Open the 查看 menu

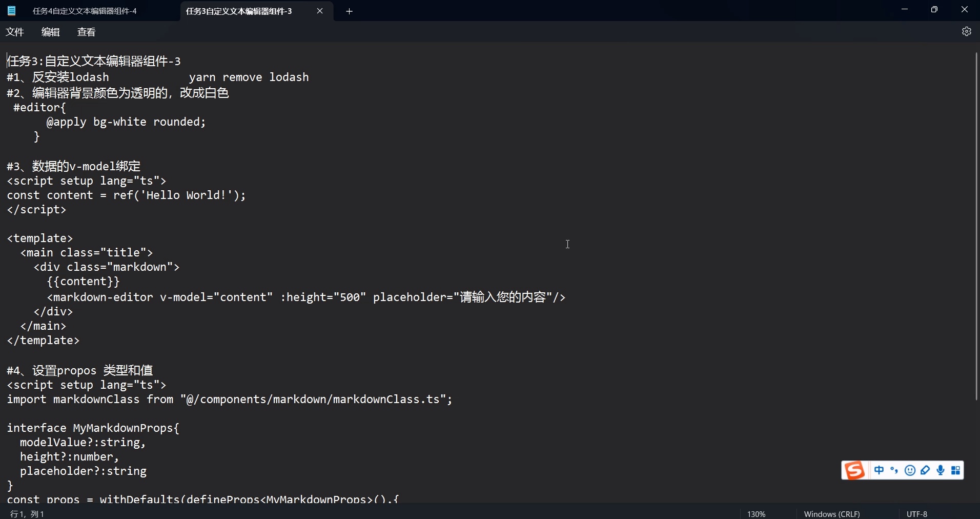click(x=86, y=31)
